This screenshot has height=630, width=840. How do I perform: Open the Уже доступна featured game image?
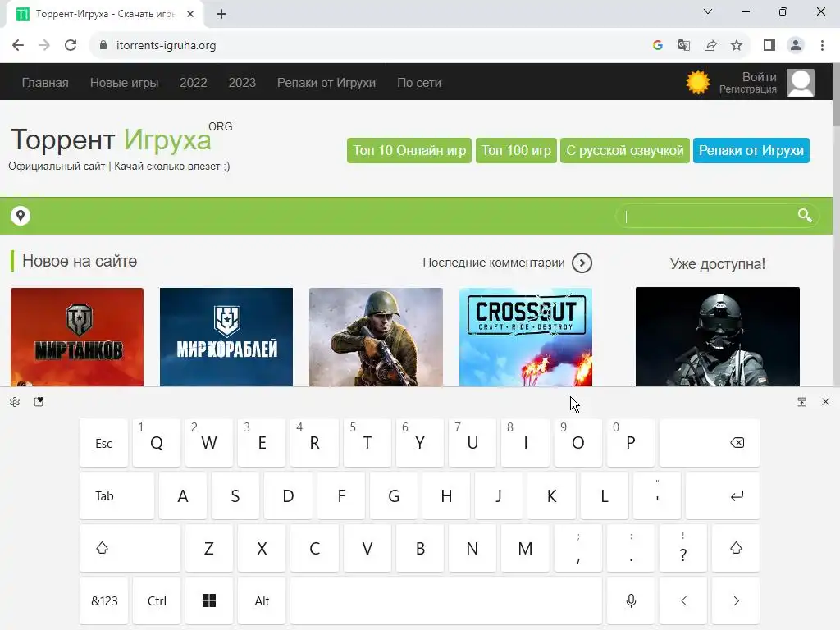pos(717,336)
